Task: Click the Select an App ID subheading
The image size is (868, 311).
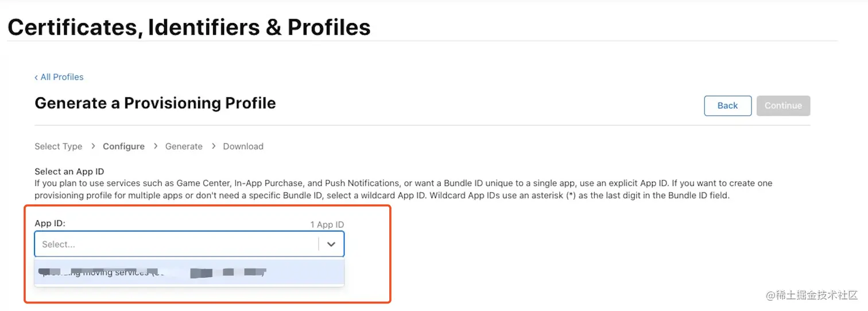Action: coord(69,172)
